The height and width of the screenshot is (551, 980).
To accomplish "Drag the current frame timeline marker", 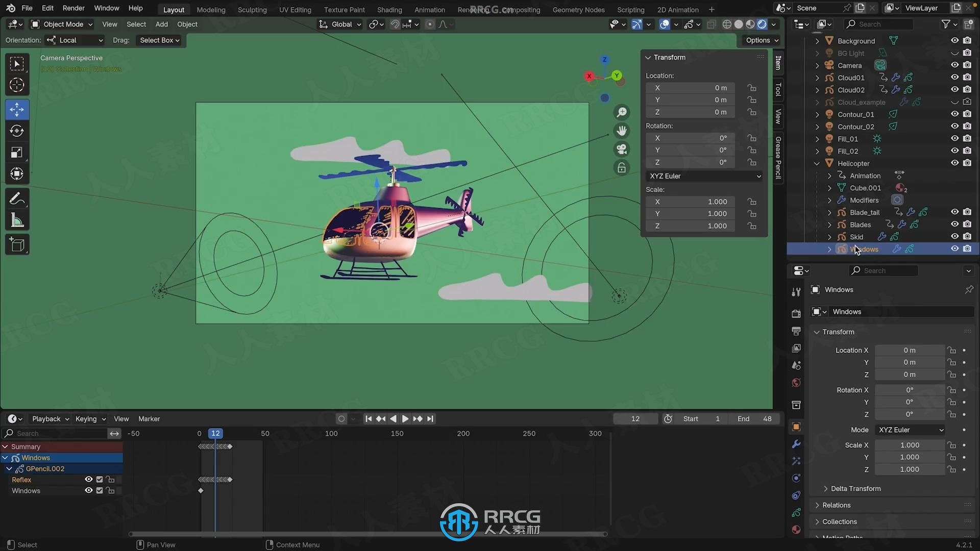I will point(215,433).
